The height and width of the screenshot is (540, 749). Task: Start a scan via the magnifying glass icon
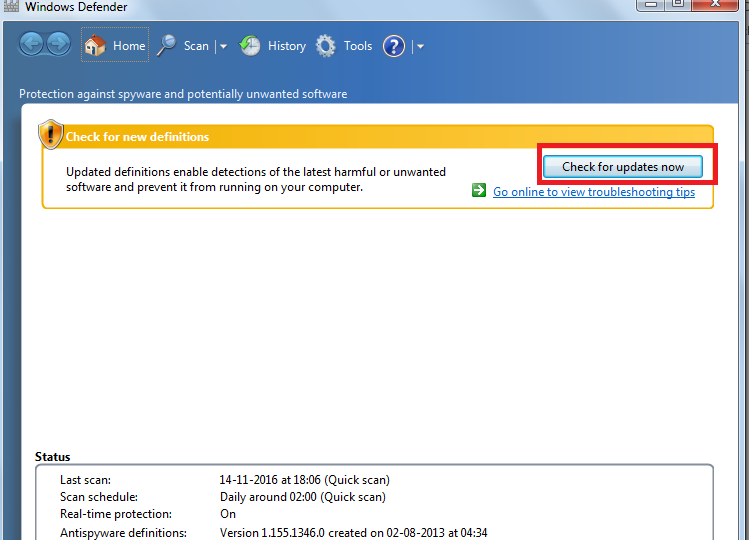(x=167, y=46)
